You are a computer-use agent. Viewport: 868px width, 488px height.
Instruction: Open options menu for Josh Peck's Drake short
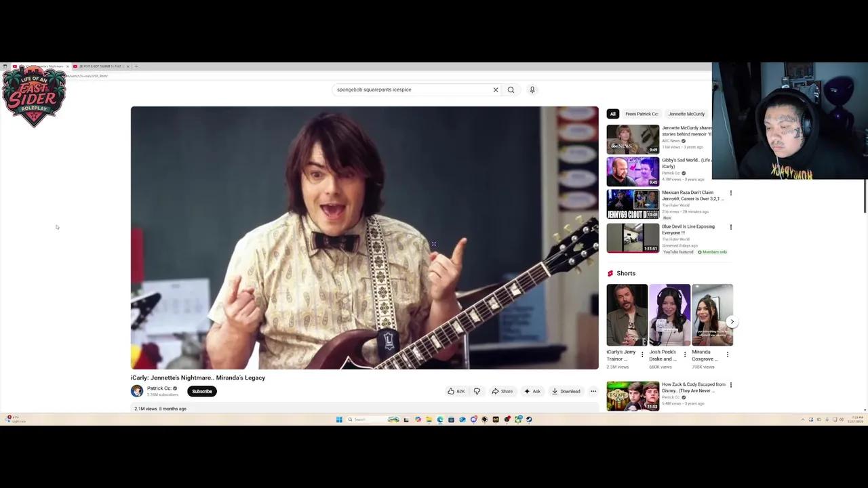click(x=685, y=354)
